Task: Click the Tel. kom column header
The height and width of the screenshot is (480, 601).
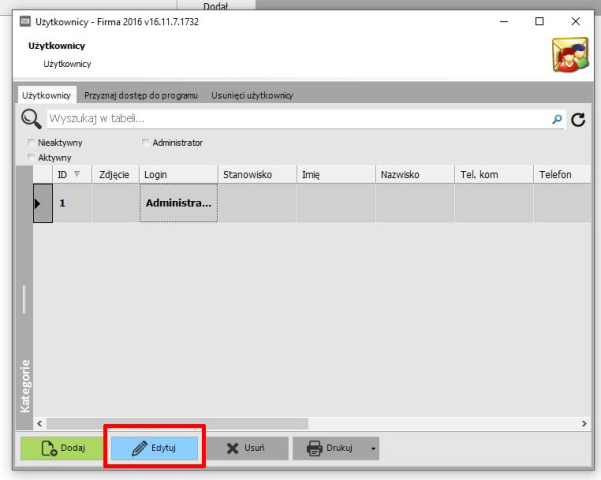Action: (494, 174)
